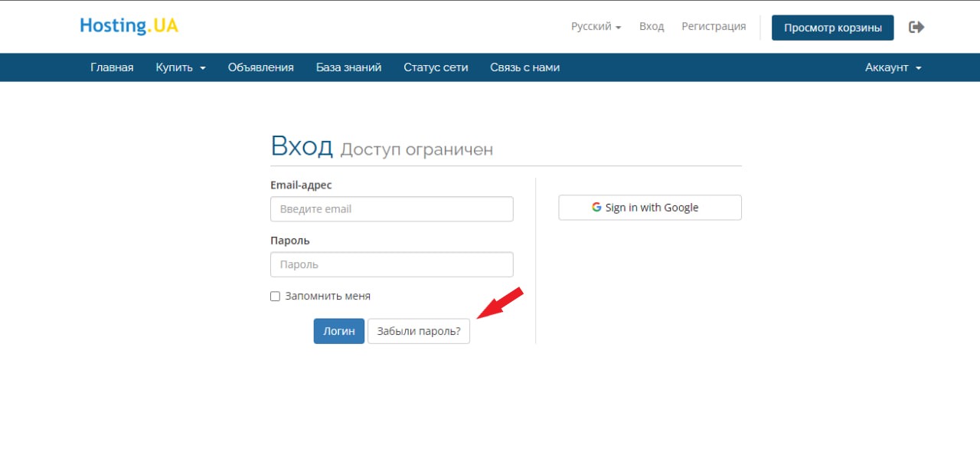
Task: Open База знаний in the navbar
Action: (x=348, y=67)
